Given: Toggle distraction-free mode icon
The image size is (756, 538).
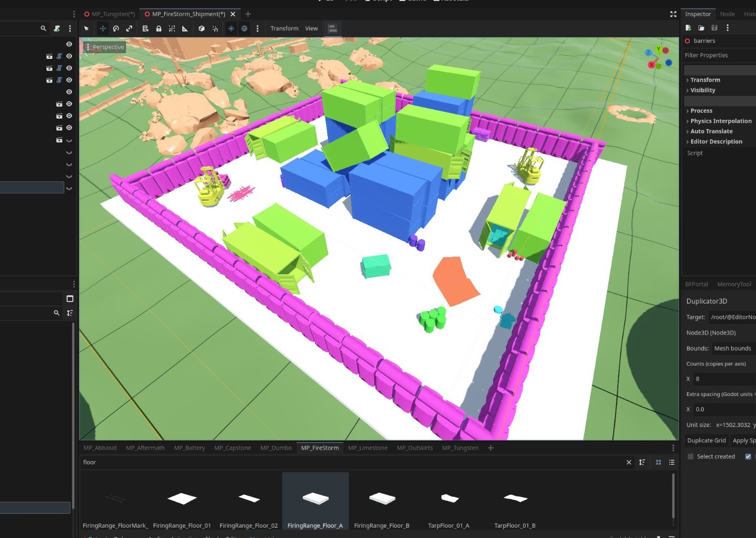Looking at the screenshot, I should [x=673, y=14].
